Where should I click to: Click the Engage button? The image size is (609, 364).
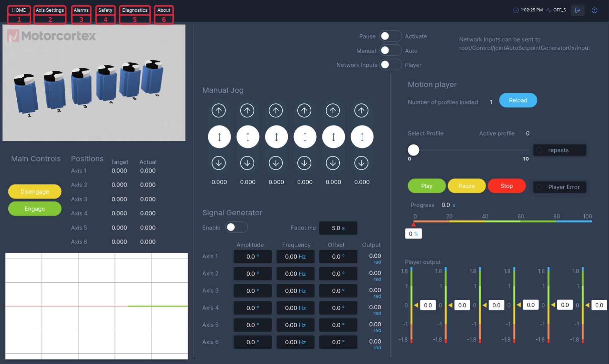coord(35,209)
